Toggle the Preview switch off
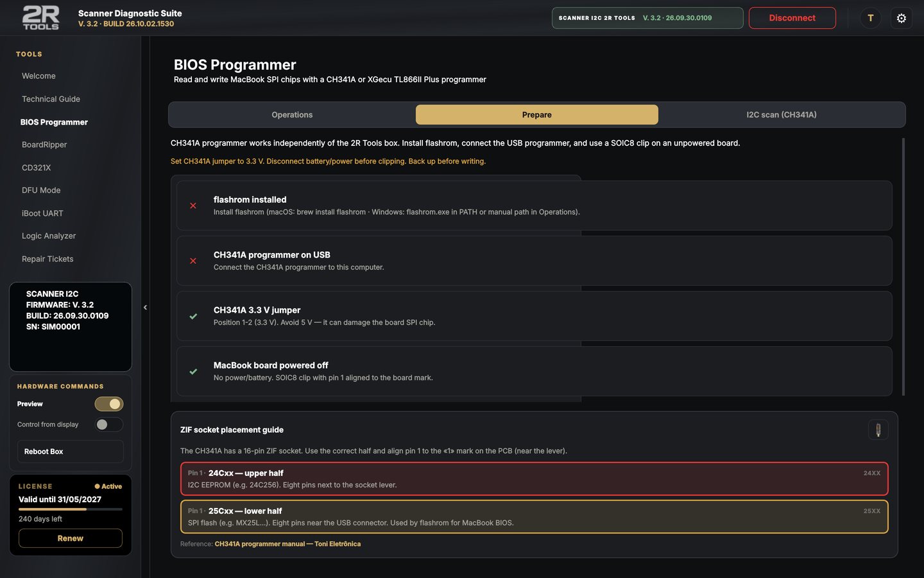924x578 pixels. tap(109, 404)
